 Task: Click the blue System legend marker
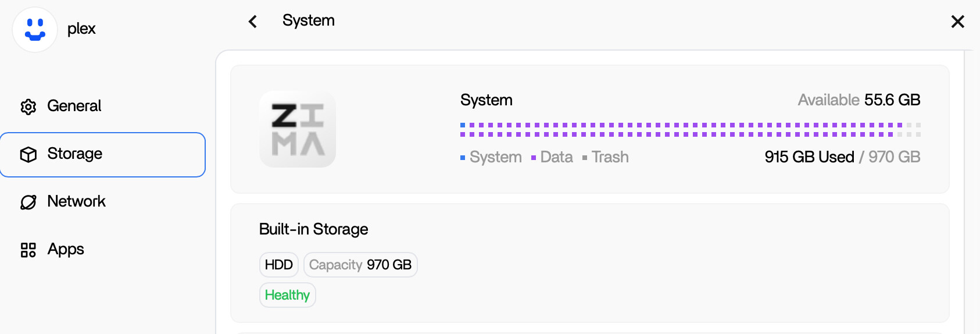(463, 158)
